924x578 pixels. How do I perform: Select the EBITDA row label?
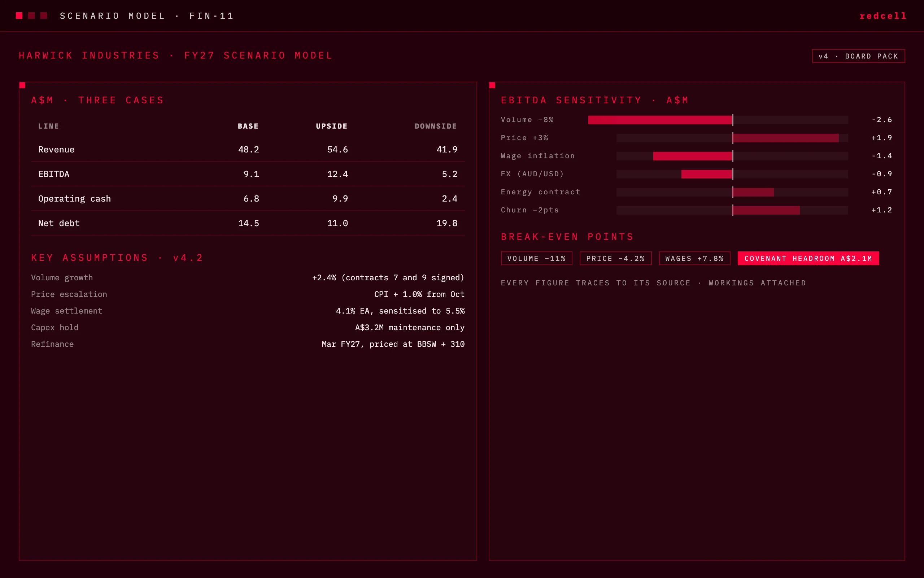(x=54, y=174)
